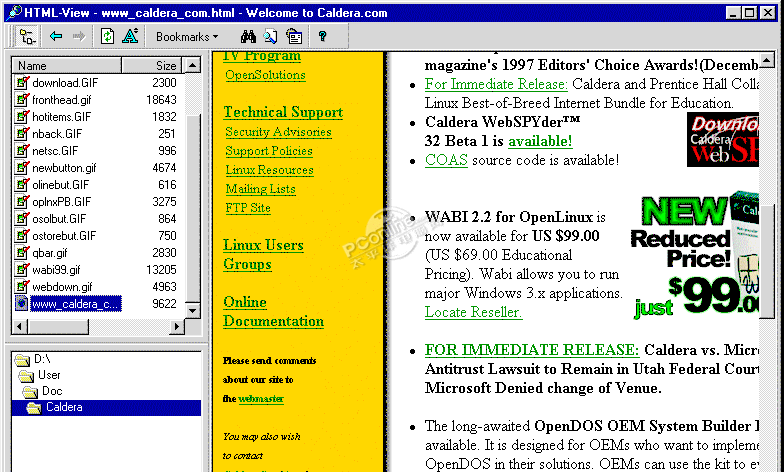Click size value 18643 for fronthead.gif
This screenshot has width=784, height=472.
tap(161, 100)
